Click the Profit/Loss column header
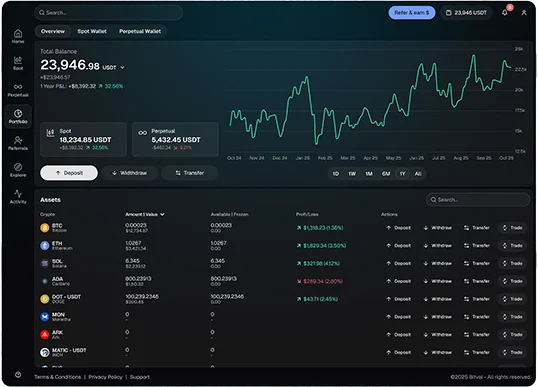Image resolution: width=538 pixels, height=387 pixels. [307, 214]
